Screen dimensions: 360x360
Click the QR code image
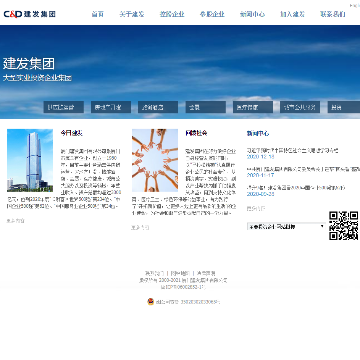click(x=344, y=226)
